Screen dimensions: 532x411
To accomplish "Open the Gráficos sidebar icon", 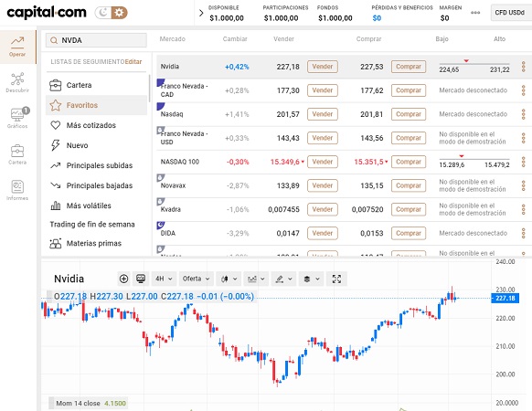I will click(x=17, y=118).
